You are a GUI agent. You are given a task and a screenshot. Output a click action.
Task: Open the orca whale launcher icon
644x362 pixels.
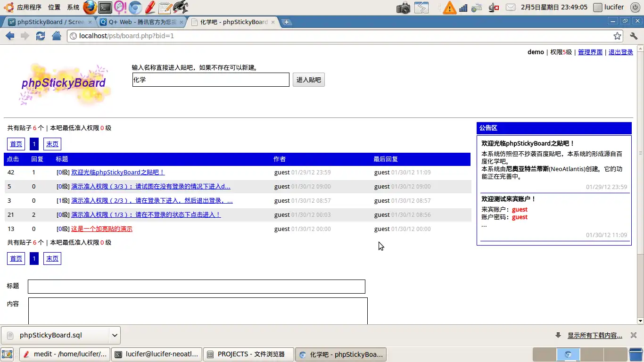(181, 7)
